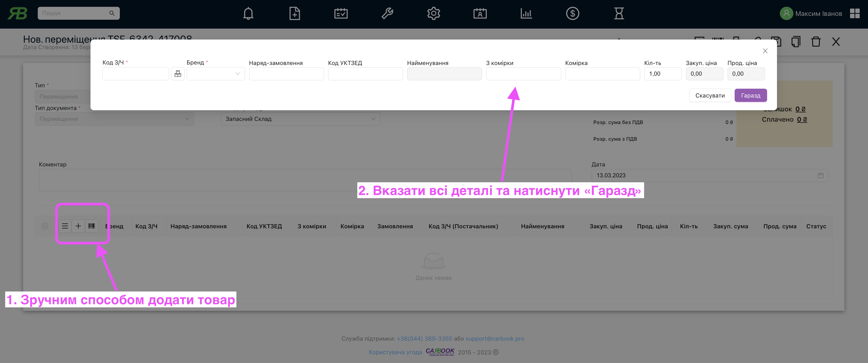Click the dollar sign finance icon
Viewport: 868px width, 363px height.
573,14
